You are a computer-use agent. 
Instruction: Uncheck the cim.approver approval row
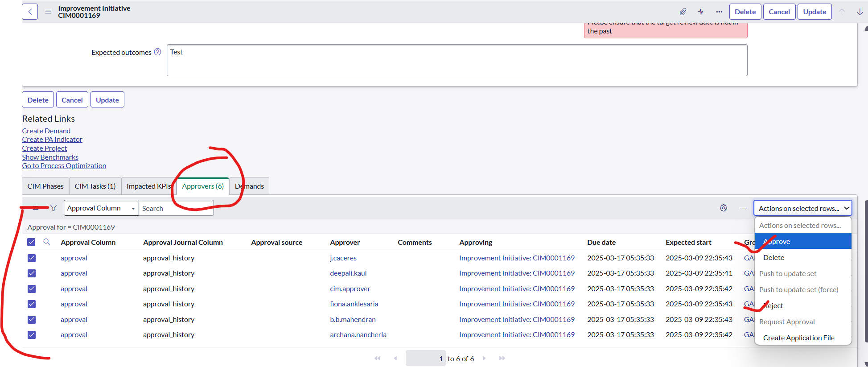[x=32, y=289]
